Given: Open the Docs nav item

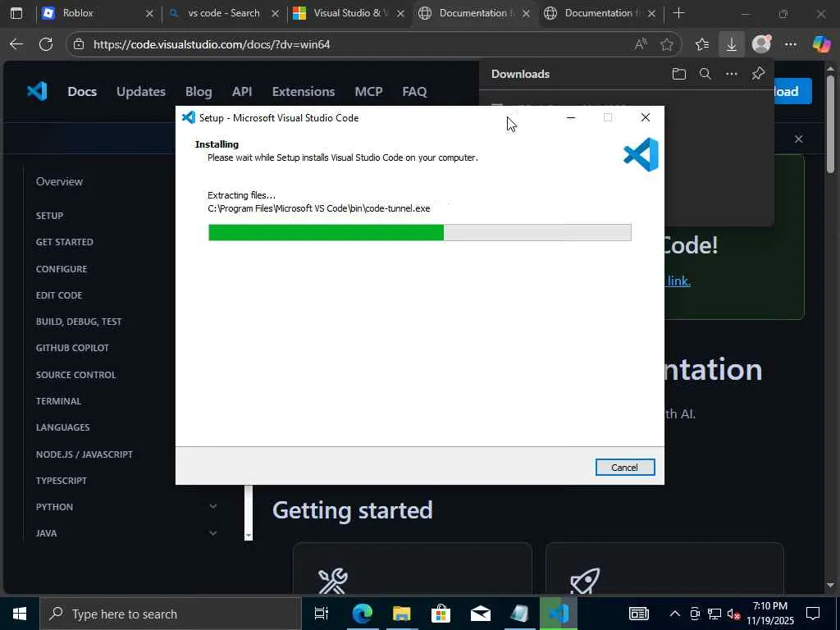Looking at the screenshot, I should 82,92.
